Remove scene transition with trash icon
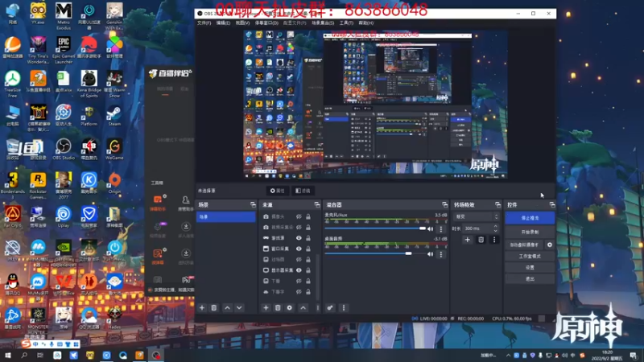 tap(481, 240)
